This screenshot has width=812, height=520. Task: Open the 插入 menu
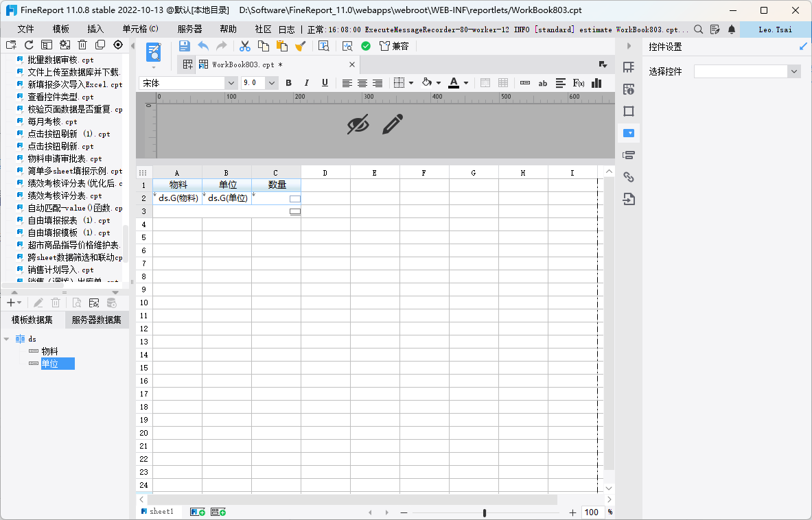[x=96, y=29]
